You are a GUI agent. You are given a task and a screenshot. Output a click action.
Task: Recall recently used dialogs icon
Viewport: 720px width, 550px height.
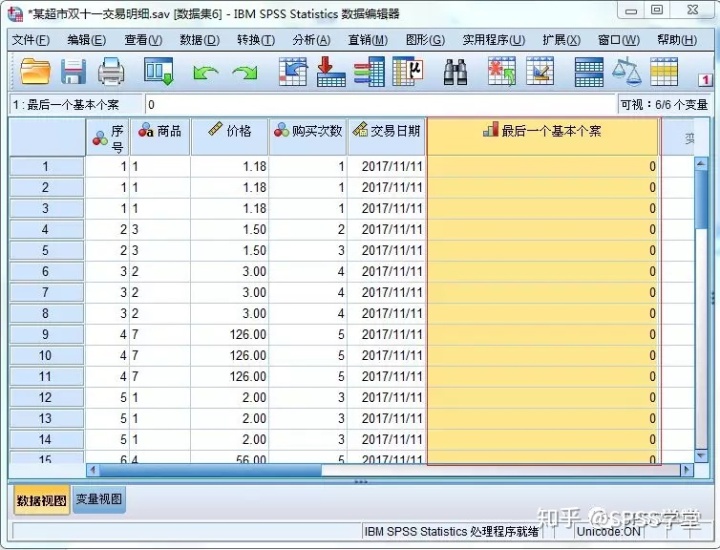(x=158, y=71)
